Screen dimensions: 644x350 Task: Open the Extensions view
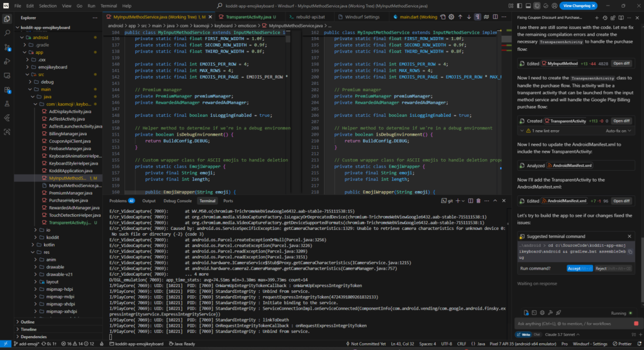tap(7, 90)
